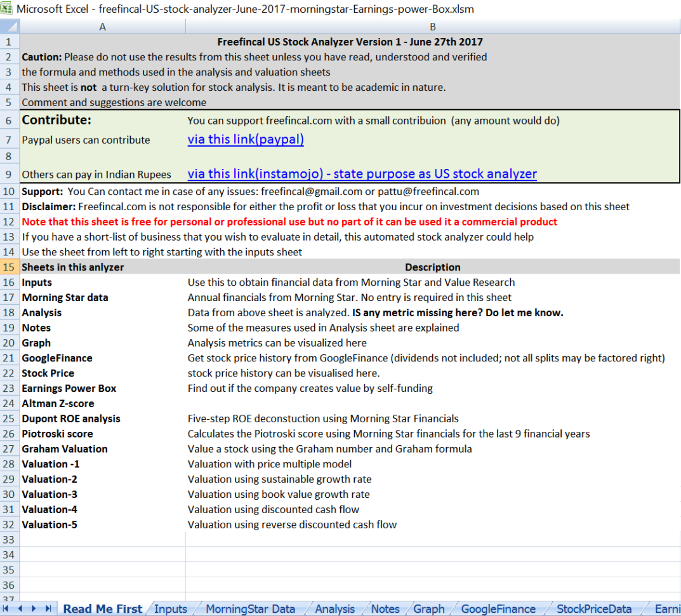This screenshot has width=681, height=616.
Task: Select column A header
Action: coord(102,26)
